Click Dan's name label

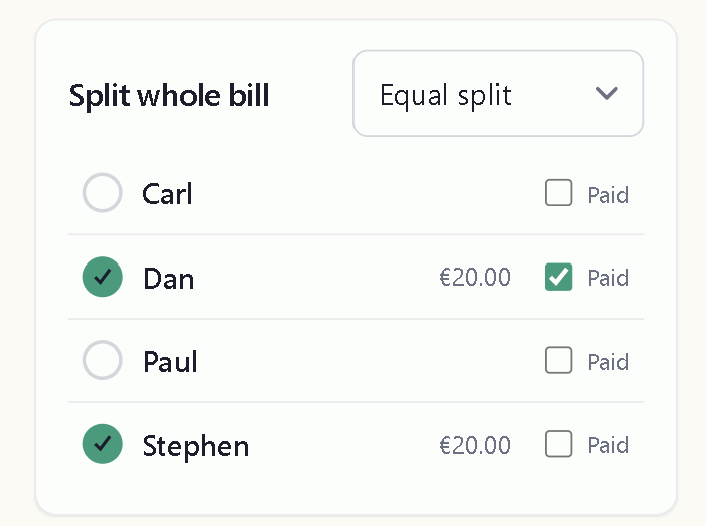click(168, 278)
